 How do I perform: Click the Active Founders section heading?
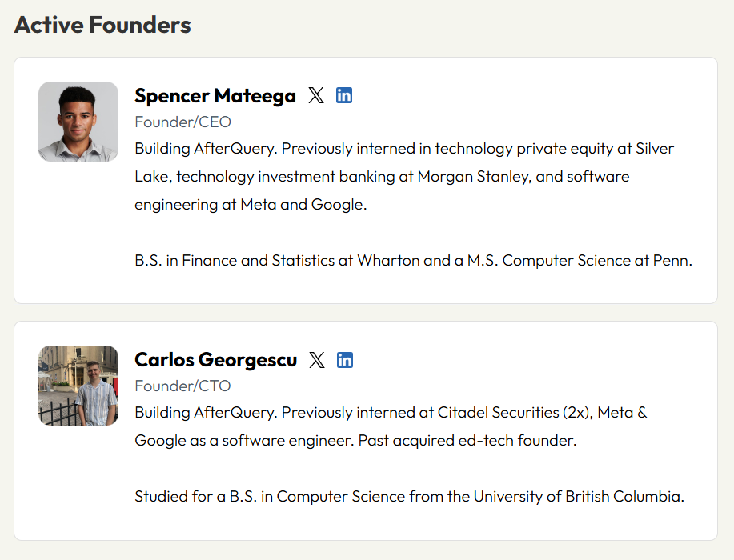pos(102,25)
